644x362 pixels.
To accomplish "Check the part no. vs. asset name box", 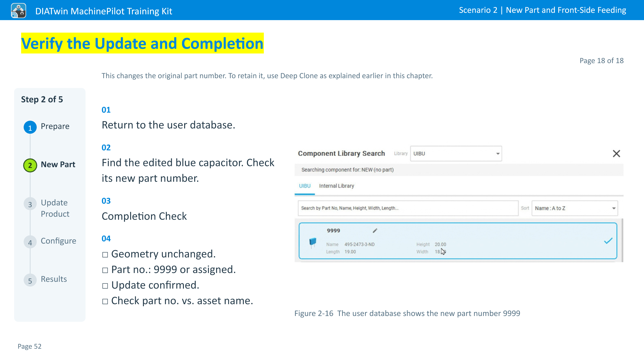I will pos(105,301).
